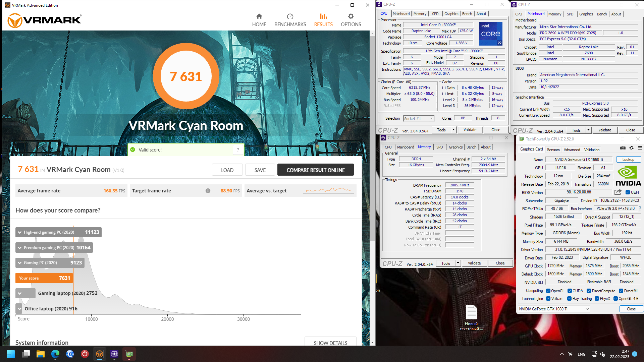
Task: Click COMPARE RESULT ONLINE button
Action: 315,170
